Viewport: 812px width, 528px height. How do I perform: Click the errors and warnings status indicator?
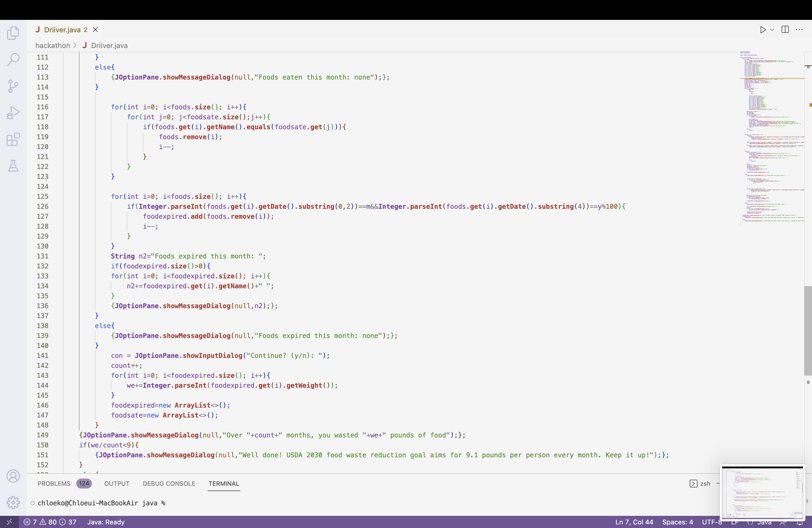tap(50, 522)
